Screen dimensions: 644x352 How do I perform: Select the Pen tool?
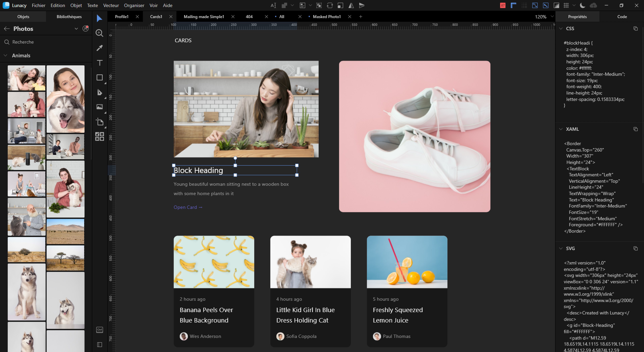pyautogui.click(x=99, y=92)
